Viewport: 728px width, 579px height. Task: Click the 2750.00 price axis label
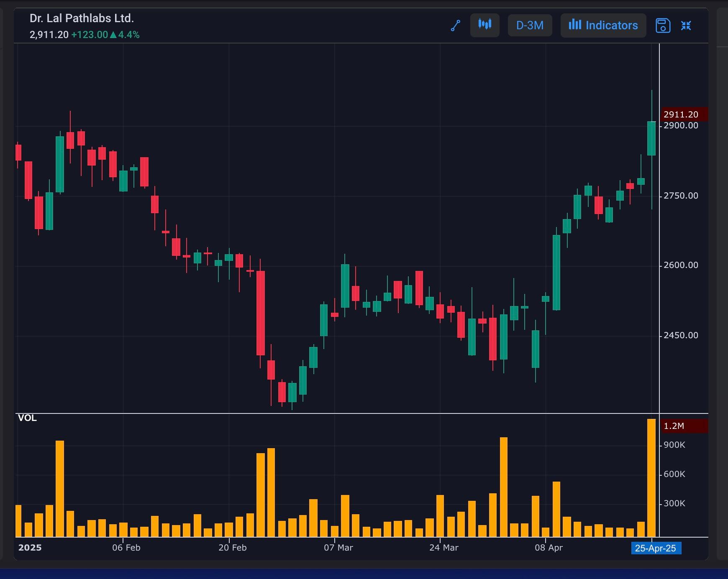[x=681, y=196]
